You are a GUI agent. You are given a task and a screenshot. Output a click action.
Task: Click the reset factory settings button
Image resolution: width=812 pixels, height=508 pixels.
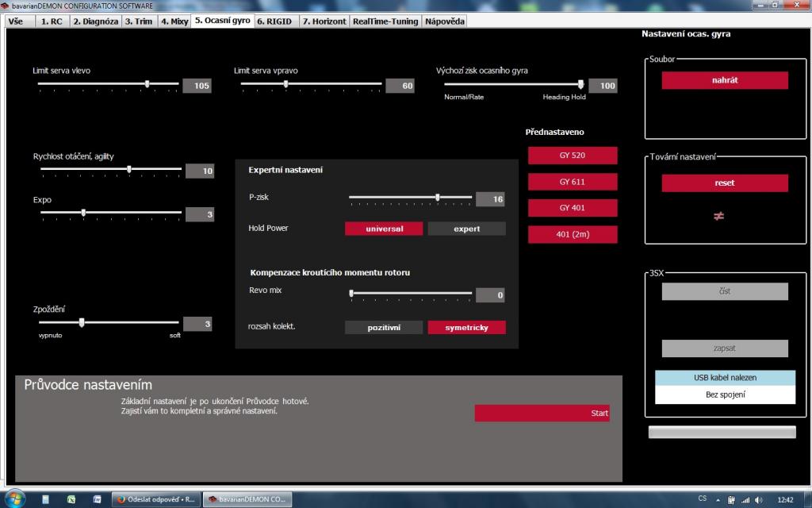click(725, 183)
